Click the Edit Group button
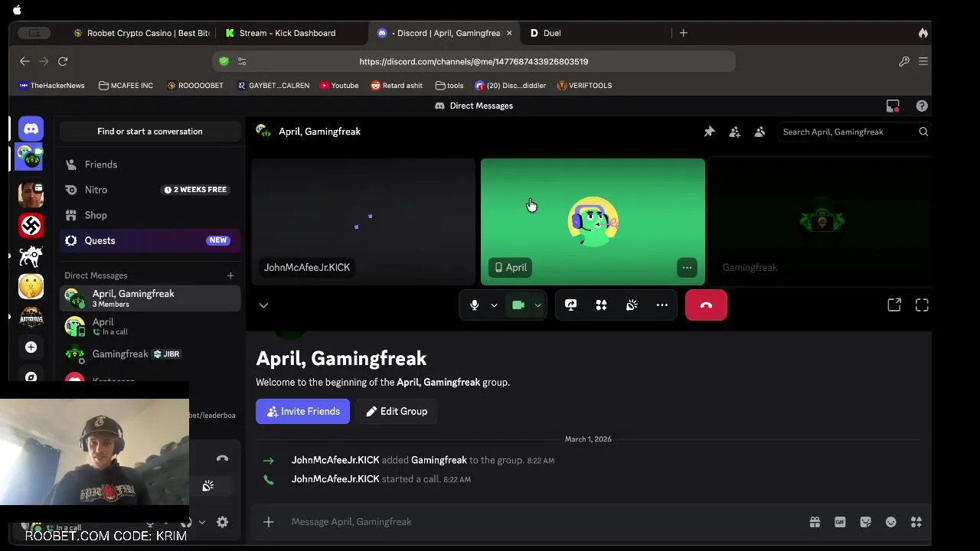The width and height of the screenshot is (980, 551). [x=397, y=412]
